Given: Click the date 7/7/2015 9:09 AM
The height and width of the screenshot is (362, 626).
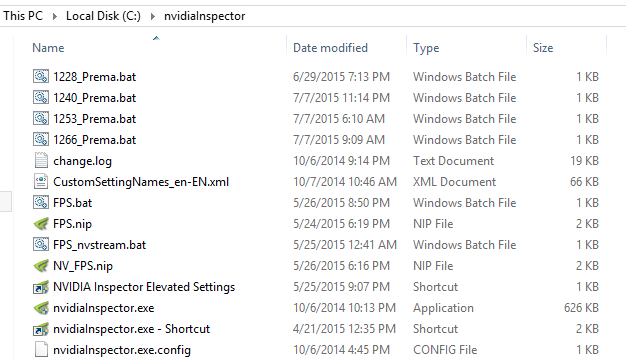Looking at the screenshot, I should pos(339,140).
